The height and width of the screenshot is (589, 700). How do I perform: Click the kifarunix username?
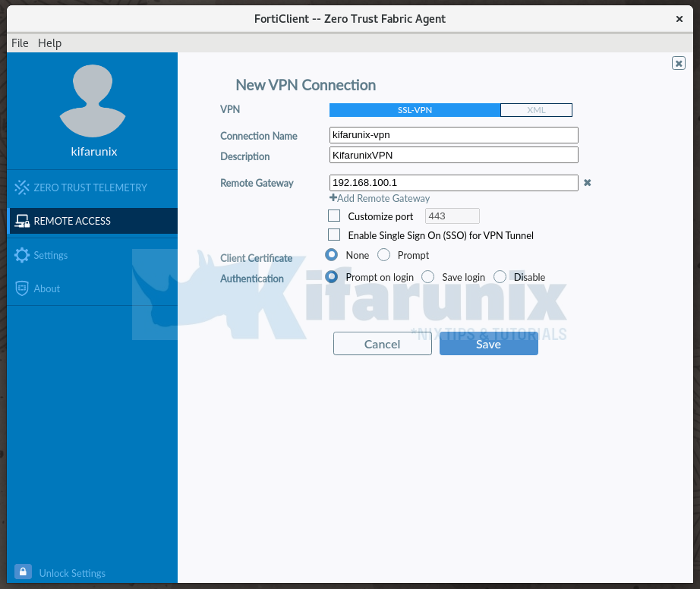tap(93, 152)
